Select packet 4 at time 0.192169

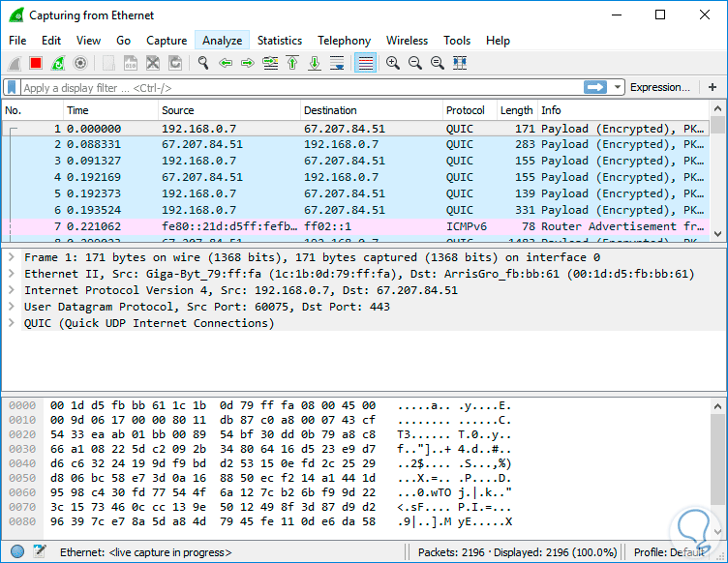point(355,177)
